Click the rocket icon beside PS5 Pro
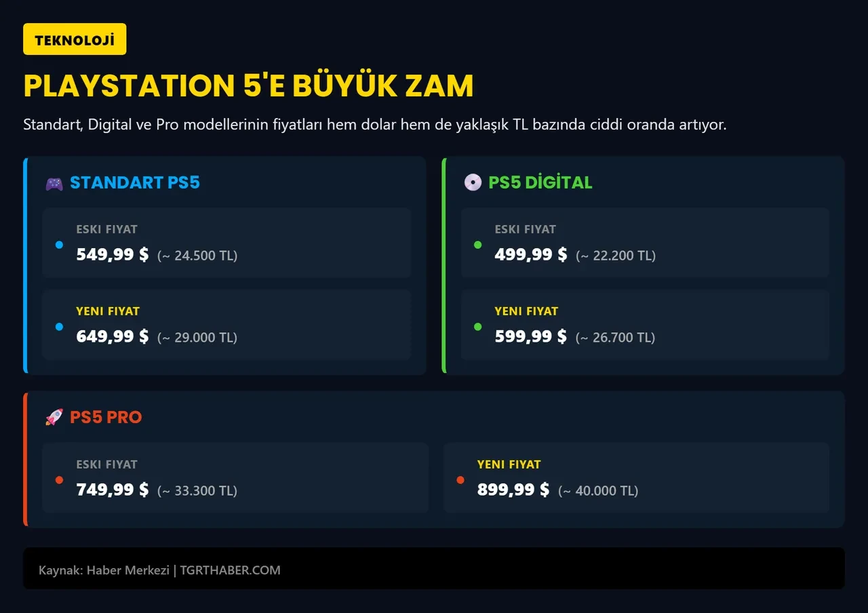The width and height of the screenshot is (868, 613). tap(54, 417)
